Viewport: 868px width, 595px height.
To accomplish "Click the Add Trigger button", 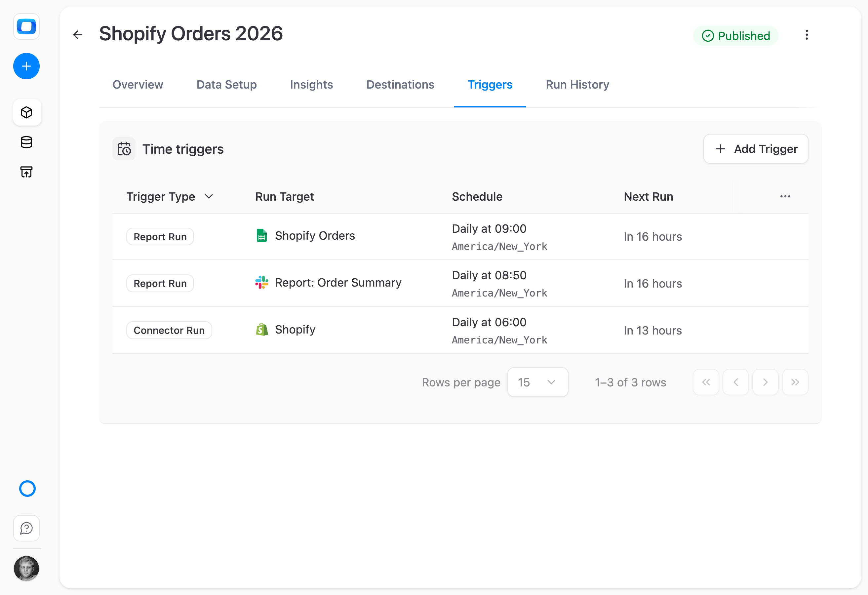I will click(x=756, y=149).
